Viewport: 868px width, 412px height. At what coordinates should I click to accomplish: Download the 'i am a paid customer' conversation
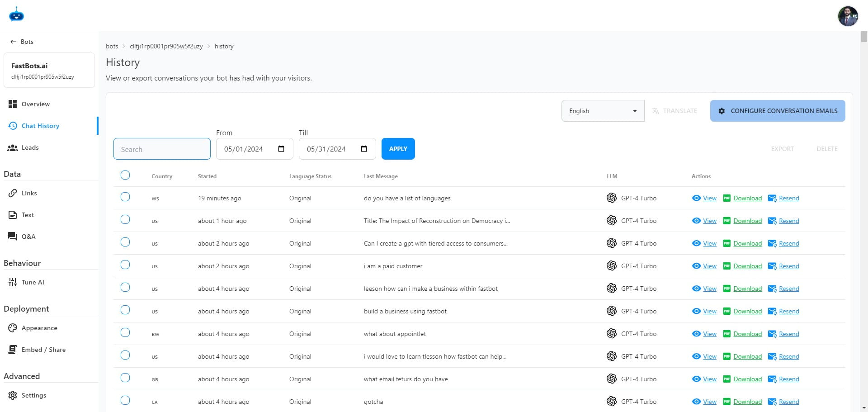pyautogui.click(x=747, y=266)
